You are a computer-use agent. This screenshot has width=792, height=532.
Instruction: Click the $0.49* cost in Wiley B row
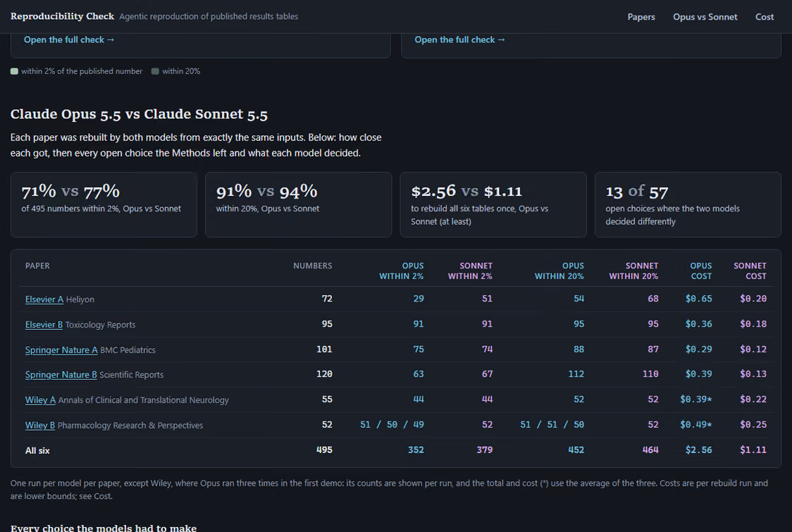coord(696,424)
